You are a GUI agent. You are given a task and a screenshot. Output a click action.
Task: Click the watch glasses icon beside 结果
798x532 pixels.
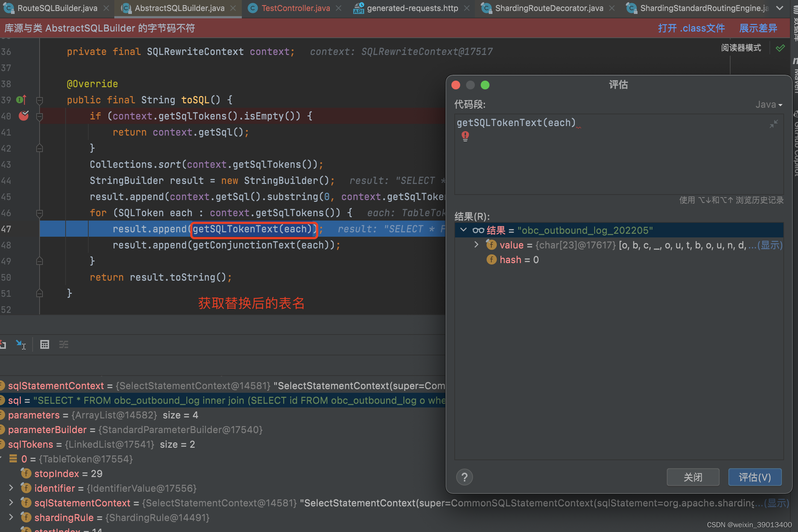478,230
